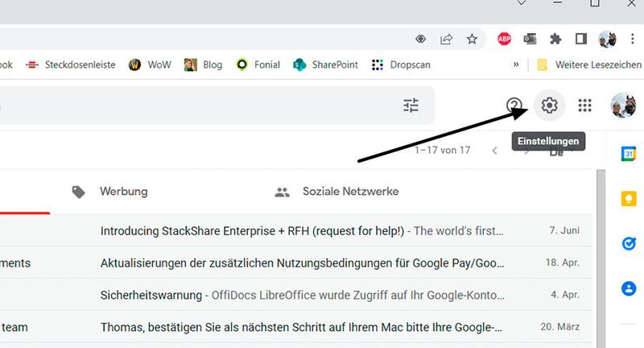This screenshot has width=644, height=348.
Task: Show search options filter icon
Action: (x=411, y=106)
